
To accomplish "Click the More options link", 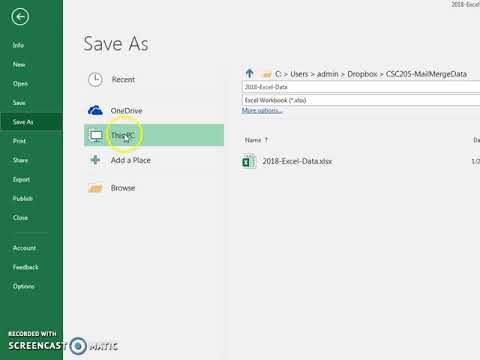I will click(x=262, y=111).
